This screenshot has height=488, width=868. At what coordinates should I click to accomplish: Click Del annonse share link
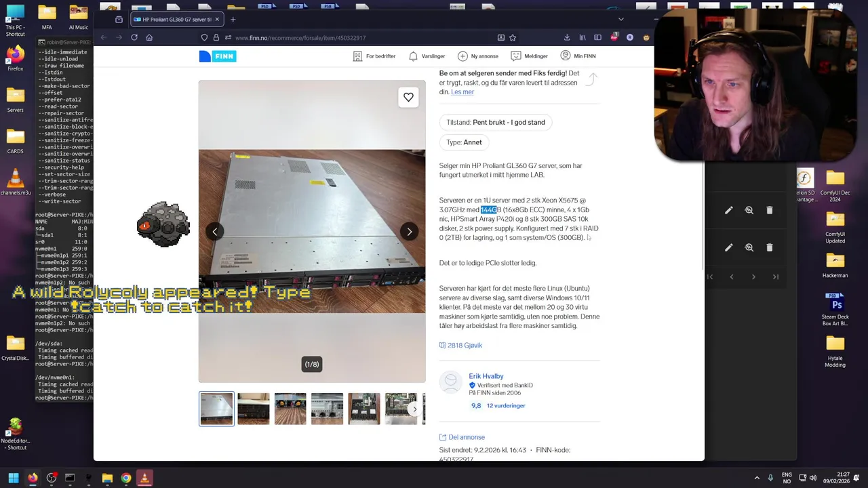coord(462,437)
